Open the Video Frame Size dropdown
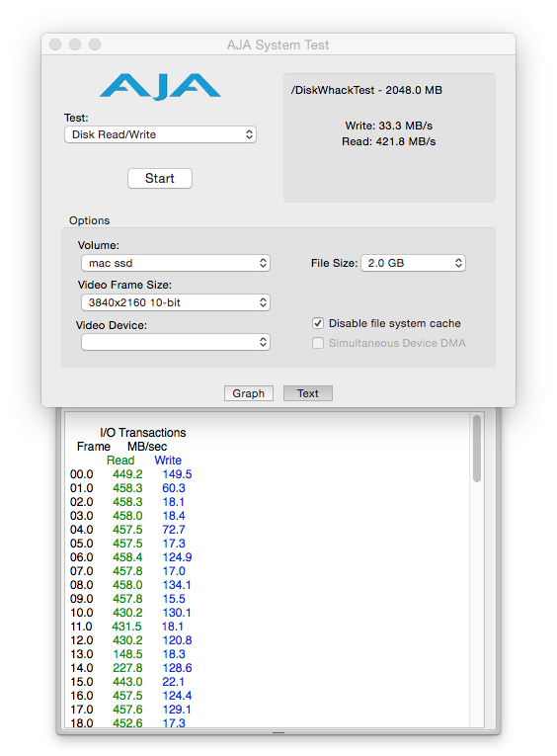The height and width of the screenshot is (756, 557). [176, 302]
